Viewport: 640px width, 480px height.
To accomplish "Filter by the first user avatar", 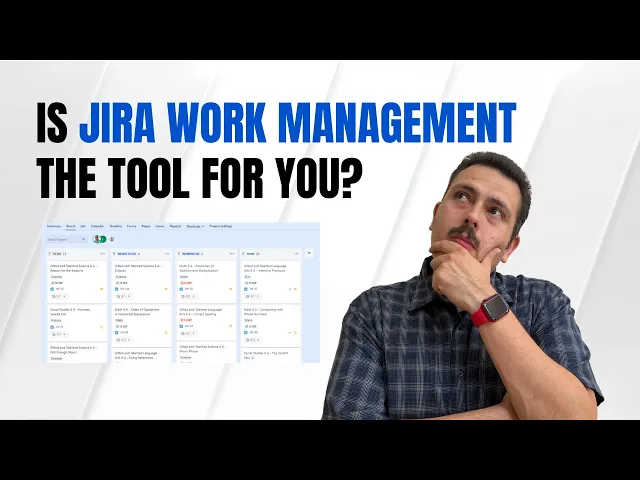I will click(97, 239).
